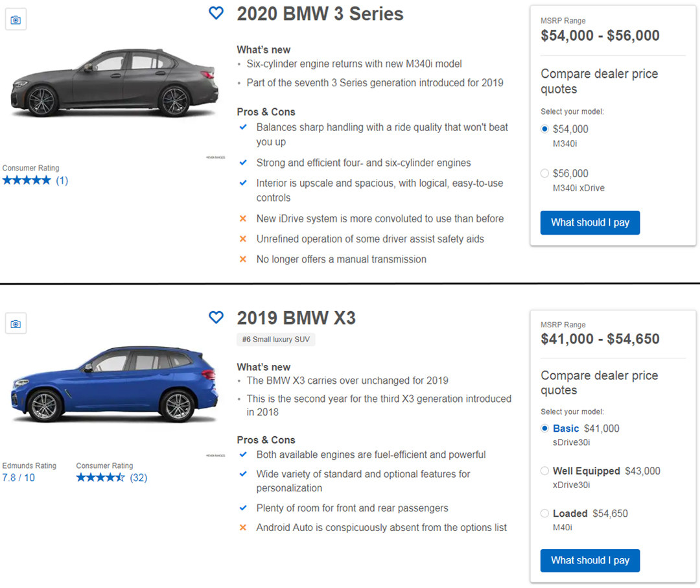Open the 2019 BMW X3 title link
This screenshot has width=700, height=588.
coord(296,318)
